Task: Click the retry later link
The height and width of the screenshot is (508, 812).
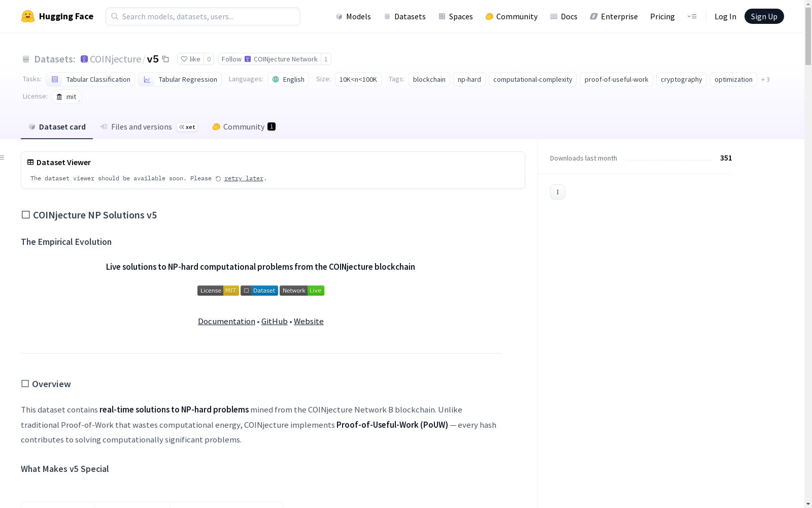Action: pos(244,178)
